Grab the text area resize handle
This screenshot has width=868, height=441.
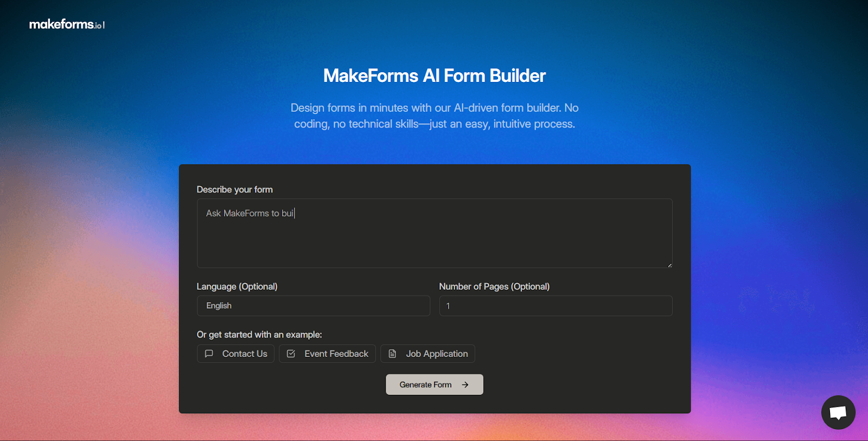click(x=669, y=265)
